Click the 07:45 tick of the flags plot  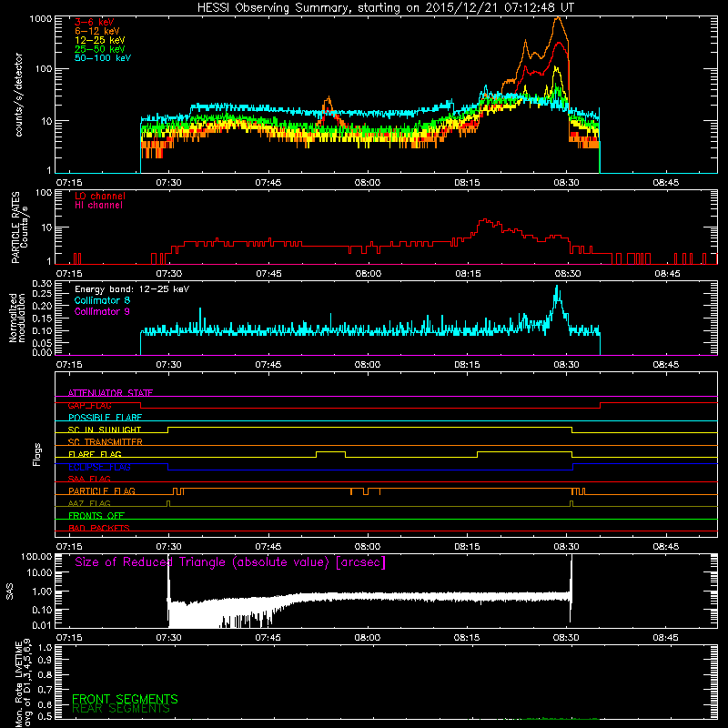pos(268,547)
